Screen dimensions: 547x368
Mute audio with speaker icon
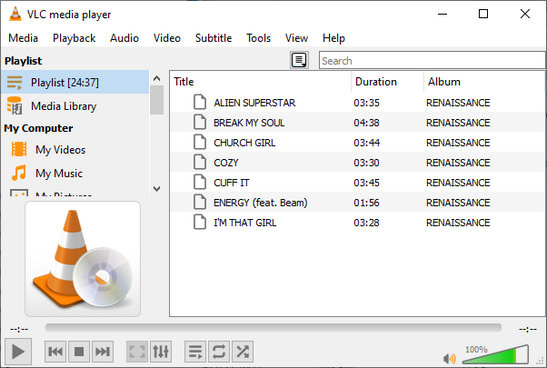[449, 358]
